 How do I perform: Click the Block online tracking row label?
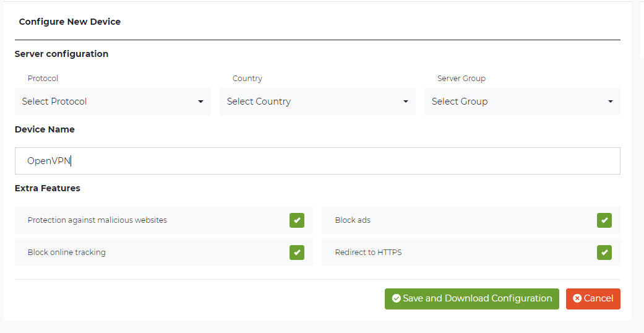pyautogui.click(x=67, y=253)
